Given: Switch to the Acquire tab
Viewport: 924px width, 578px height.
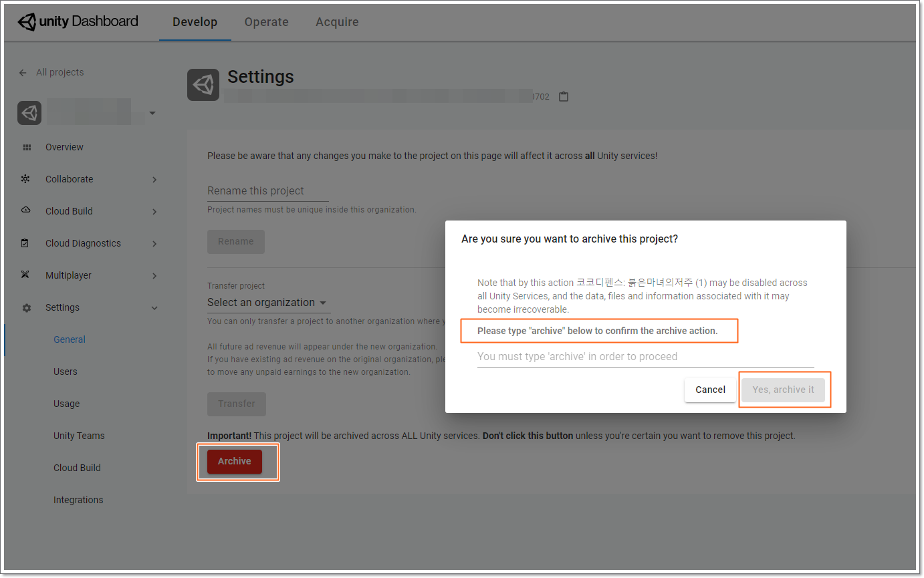Looking at the screenshot, I should click(x=337, y=22).
